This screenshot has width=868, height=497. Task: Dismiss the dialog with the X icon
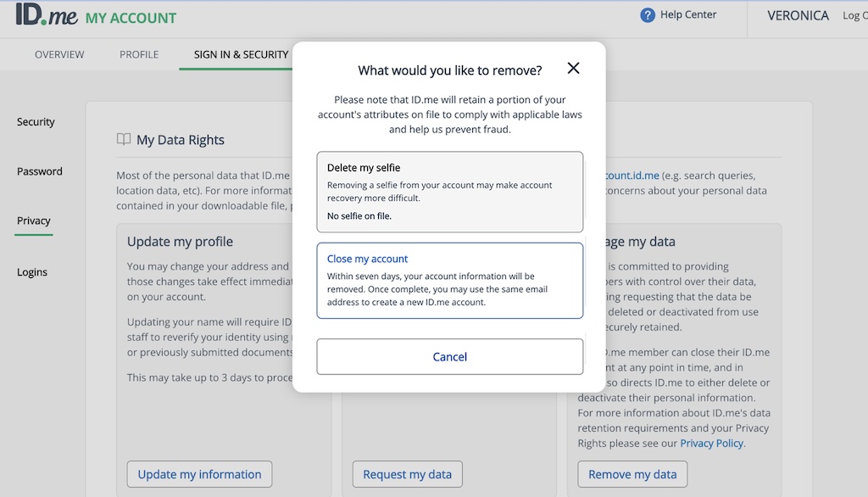[573, 68]
